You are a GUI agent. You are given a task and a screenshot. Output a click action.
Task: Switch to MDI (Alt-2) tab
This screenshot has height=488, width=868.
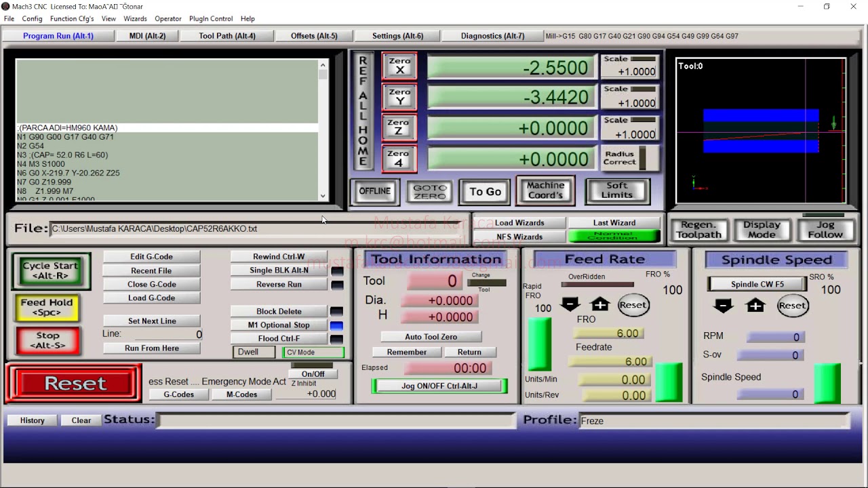pos(147,36)
